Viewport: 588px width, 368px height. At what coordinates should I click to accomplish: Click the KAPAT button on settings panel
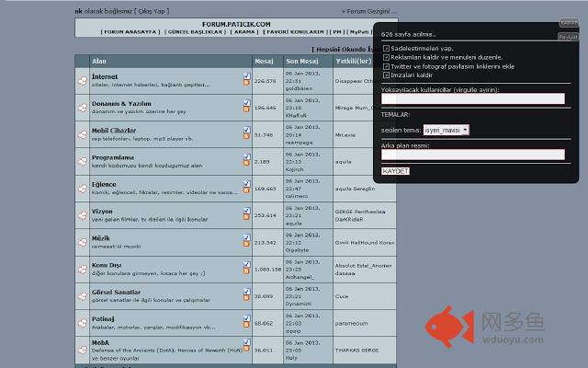(569, 23)
